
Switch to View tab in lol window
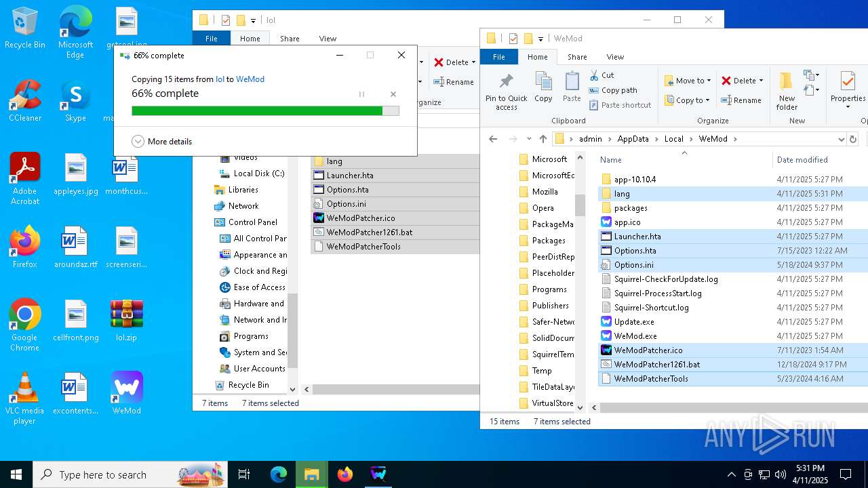coord(328,39)
